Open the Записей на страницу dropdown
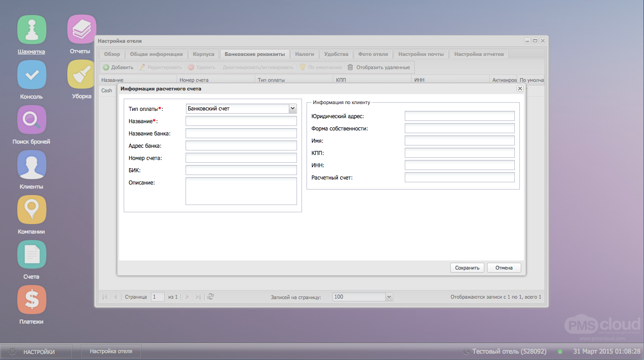The image size is (644, 360). [x=389, y=297]
